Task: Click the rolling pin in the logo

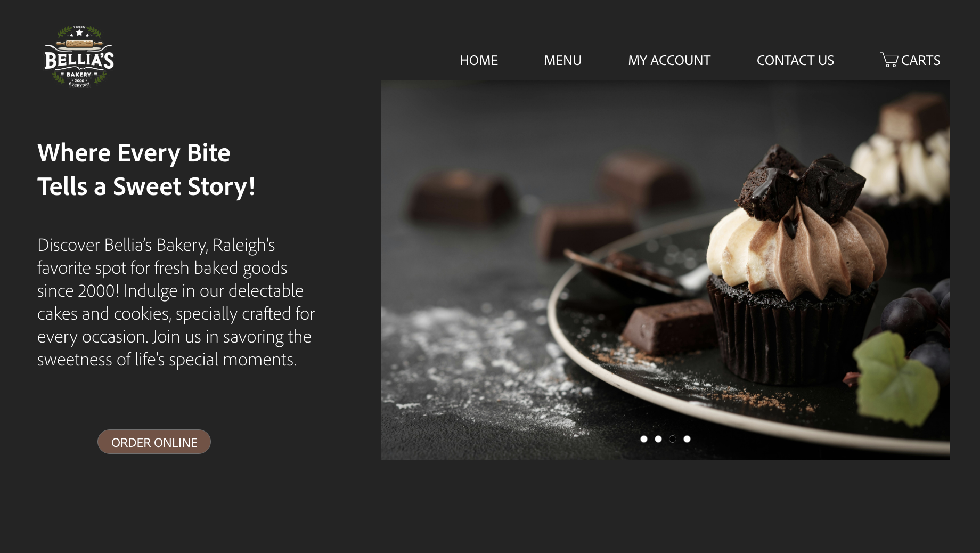Action: point(79,43)
